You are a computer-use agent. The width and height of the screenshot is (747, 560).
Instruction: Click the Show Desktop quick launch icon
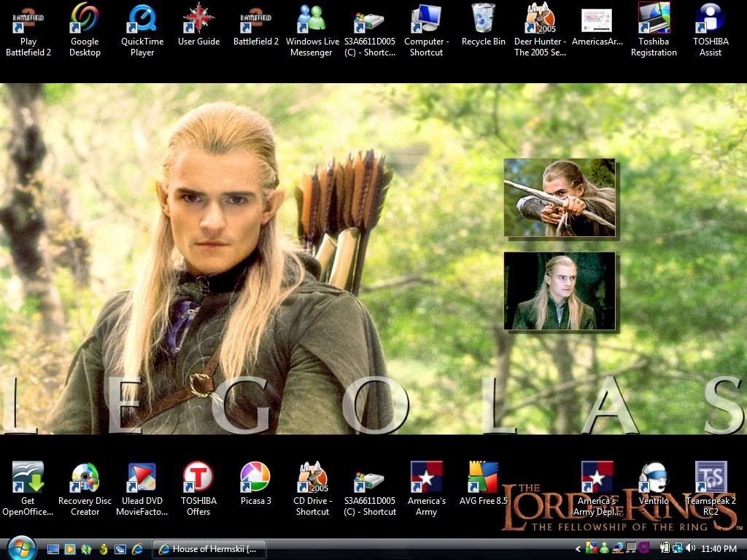pos(53,549)
